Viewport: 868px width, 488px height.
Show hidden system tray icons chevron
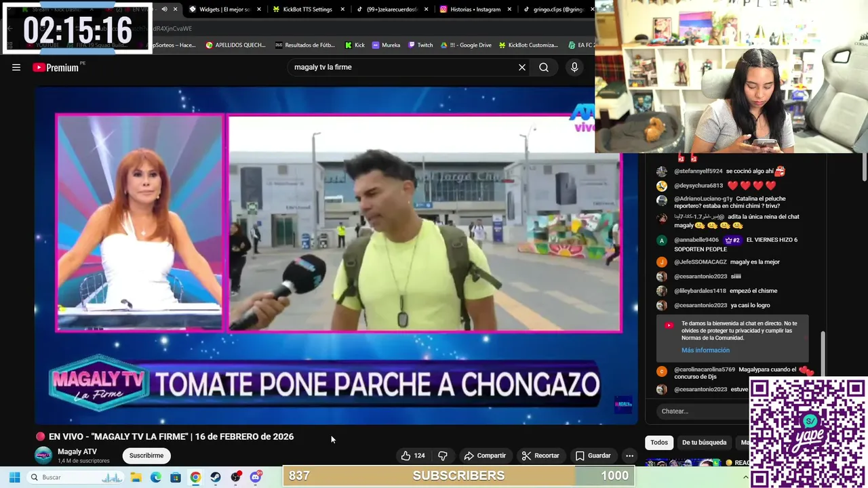(745, 477)
